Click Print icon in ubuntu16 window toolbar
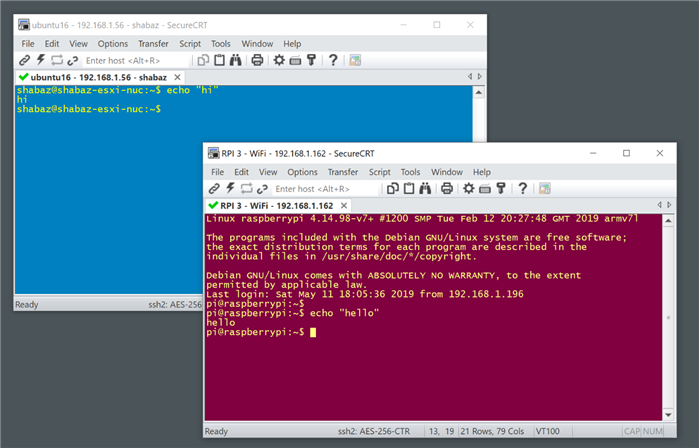The height and width of the screenshot is (448, 699). point(257,60)
